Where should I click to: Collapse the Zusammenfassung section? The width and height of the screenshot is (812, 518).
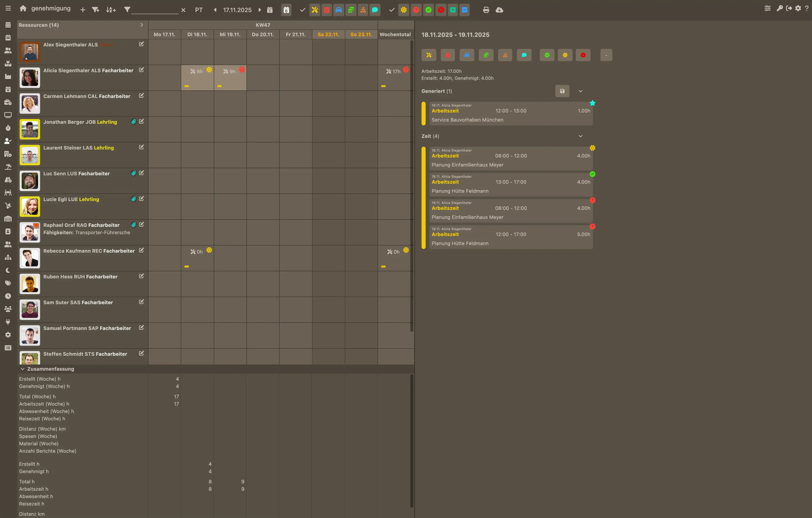pyautogui.click(x=23, y=369)
